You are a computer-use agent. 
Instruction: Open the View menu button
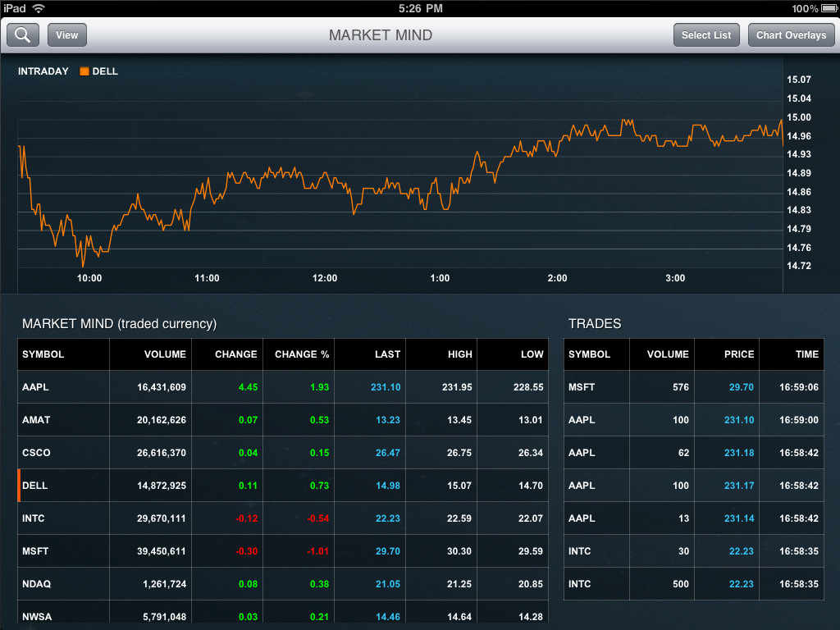pos(67,35)
